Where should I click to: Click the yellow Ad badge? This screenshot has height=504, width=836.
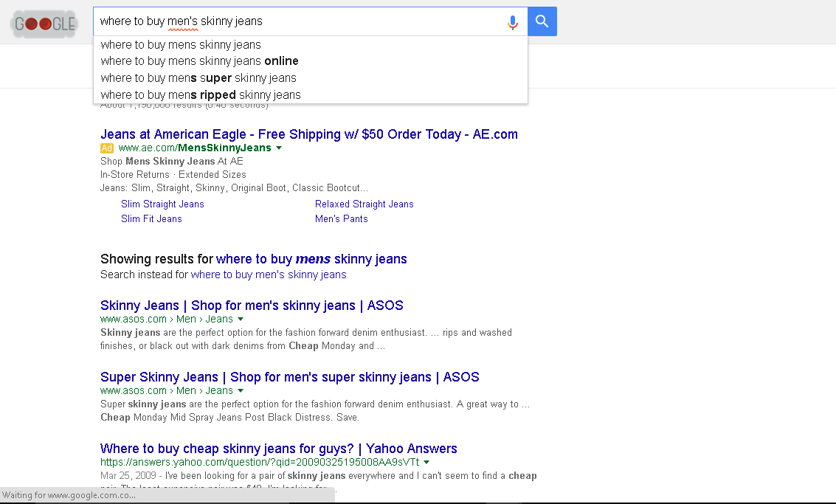click(107, 148)
